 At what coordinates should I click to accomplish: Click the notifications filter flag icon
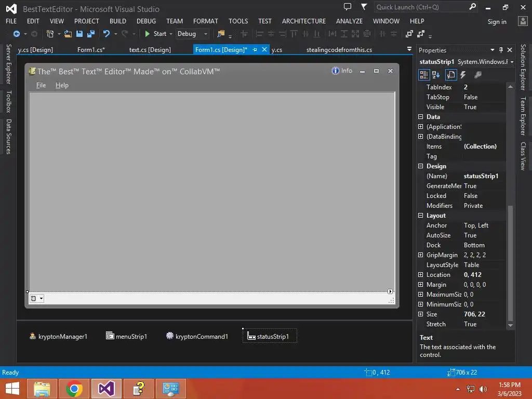tap(364, 7)
